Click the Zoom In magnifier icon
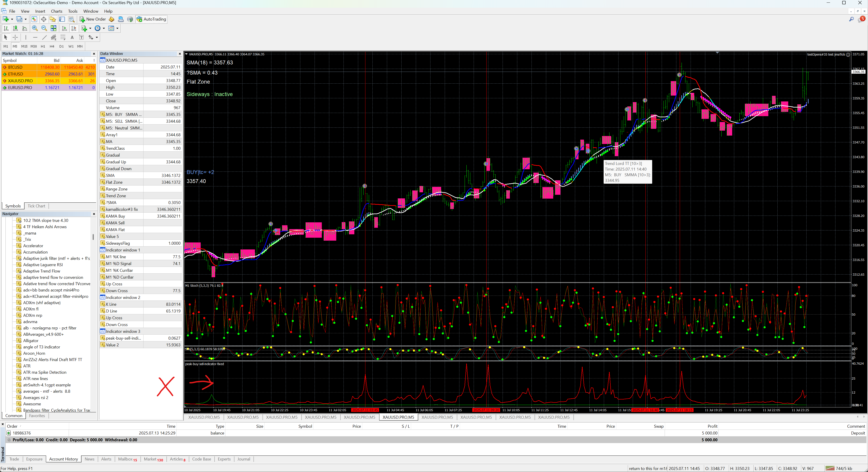 coord(35,28)
